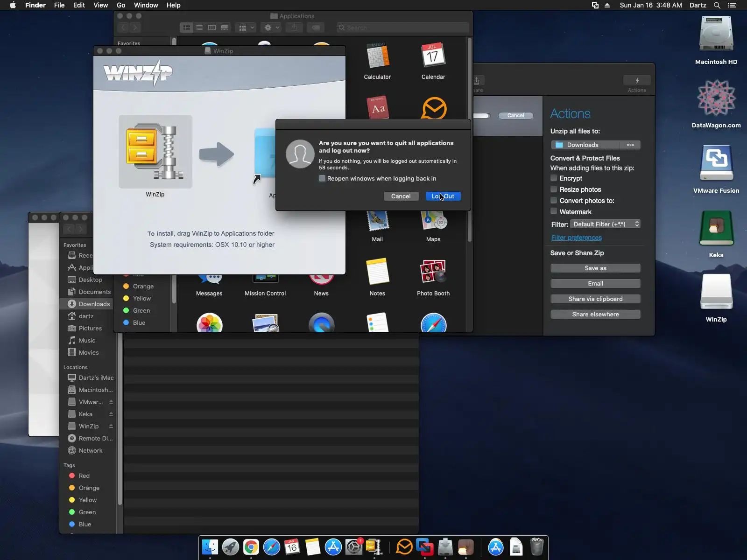The image size is (747, 560).
Task: Eject the Keka volume in sidebar
Action: coord(111,414)
